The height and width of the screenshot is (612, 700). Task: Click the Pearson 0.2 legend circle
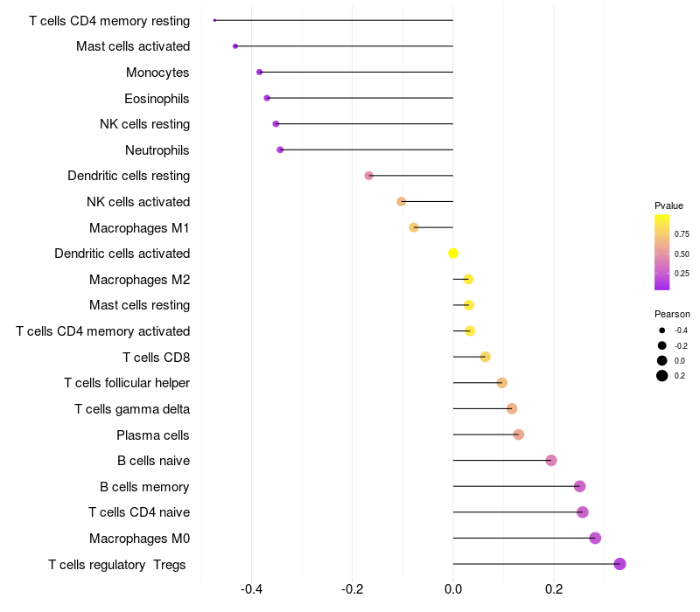pyautogui.click(x=661, y=376)
